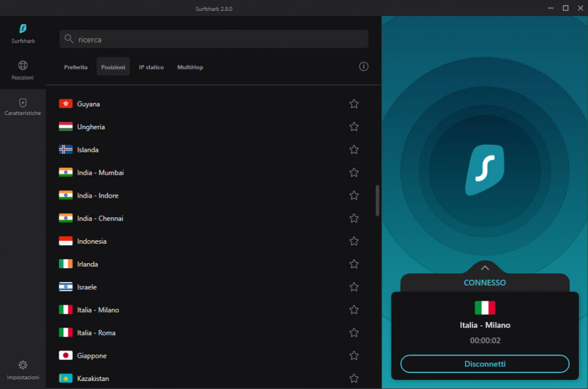This screenshot has width=588, height=389.
Task: Click the info icon near tabs
Action: pyautogui.click(x=363, y=67)
